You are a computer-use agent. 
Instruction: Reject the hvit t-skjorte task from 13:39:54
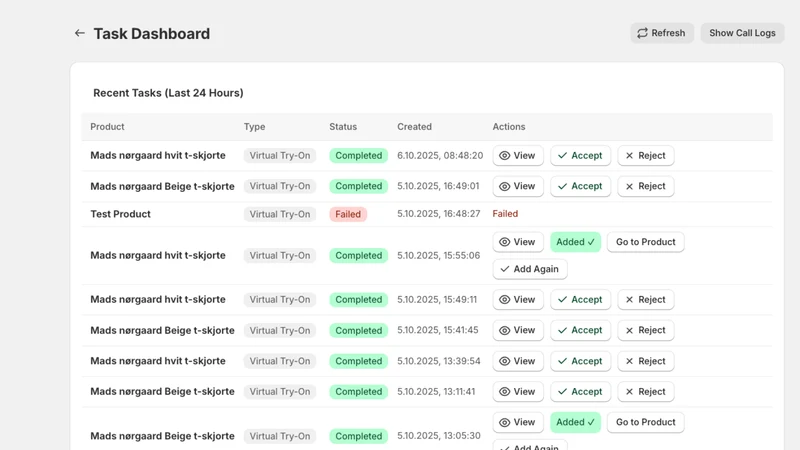click(x=645, y=361)
